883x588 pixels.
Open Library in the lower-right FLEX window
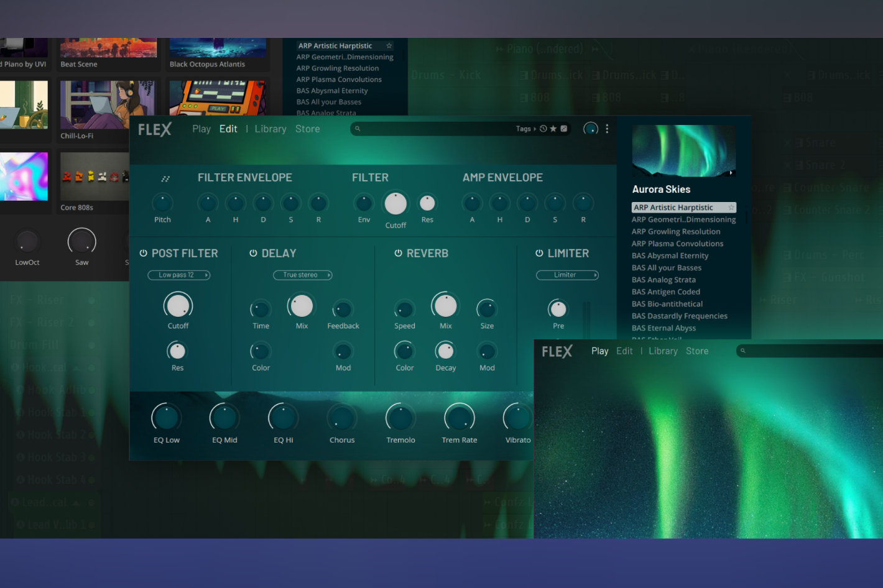tap(663, 351)
